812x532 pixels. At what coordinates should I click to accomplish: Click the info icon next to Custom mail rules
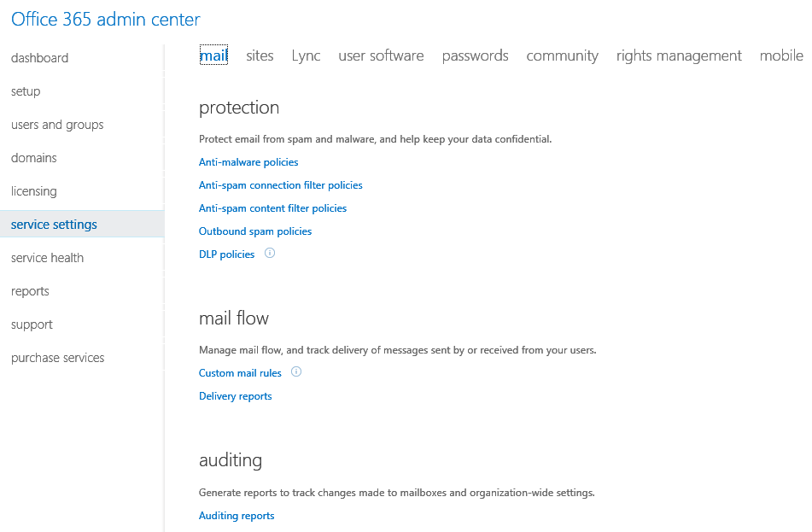pos(296,372)
